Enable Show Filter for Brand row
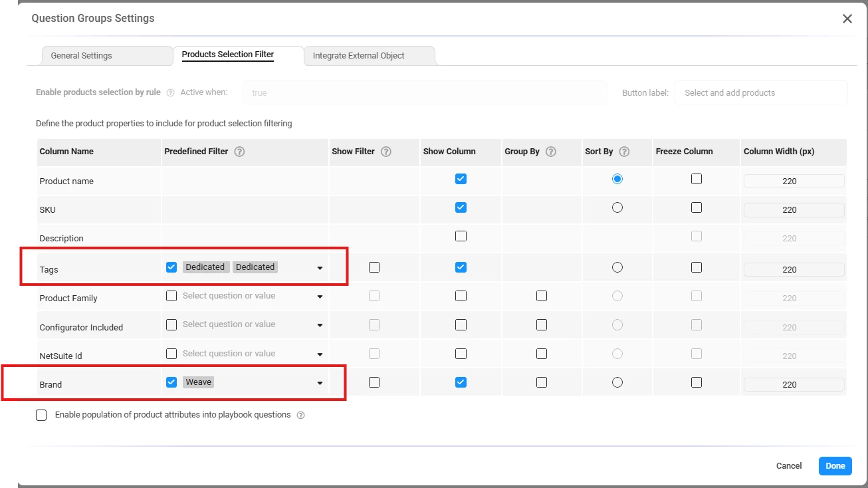The image size is (868, 488). pos(374,382)
